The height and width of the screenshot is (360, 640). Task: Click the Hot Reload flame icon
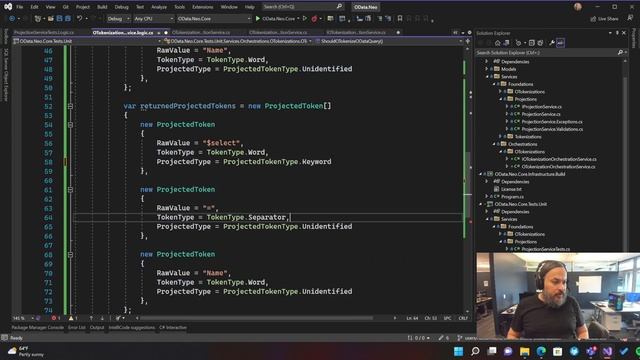pyautogui.click(x=314, y=18)
